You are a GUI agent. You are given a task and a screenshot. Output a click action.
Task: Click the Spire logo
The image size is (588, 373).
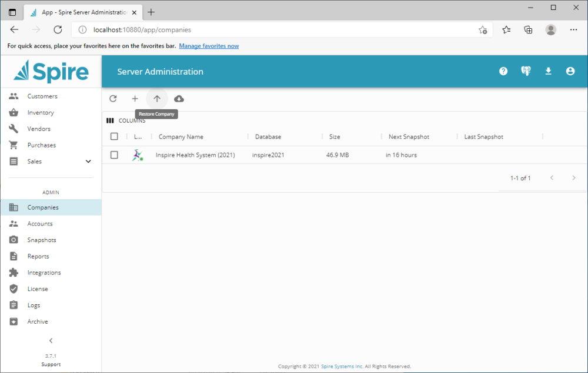[51, 71]
